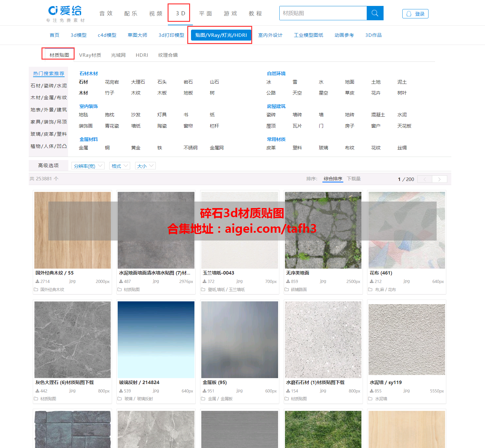This screenshot has width=485, height=448.
Task: Switch to the VRay材质 tab
Action: click(x=90, y=55)
